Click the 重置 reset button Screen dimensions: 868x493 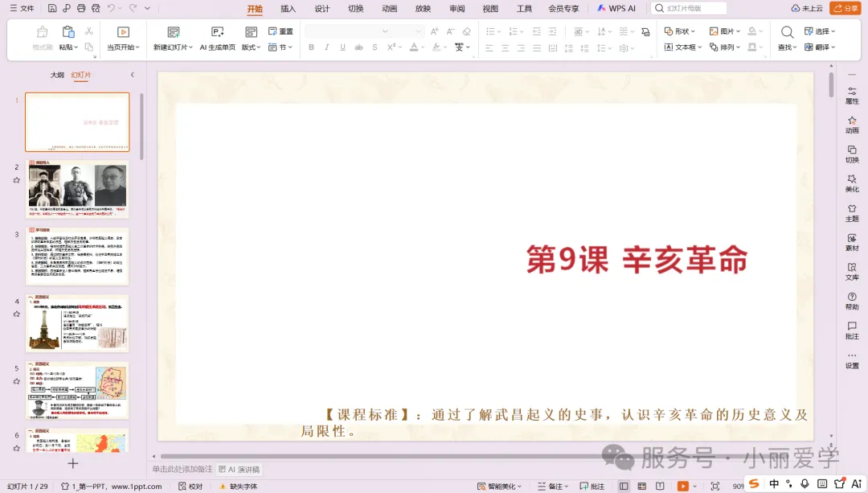[280, 31]
